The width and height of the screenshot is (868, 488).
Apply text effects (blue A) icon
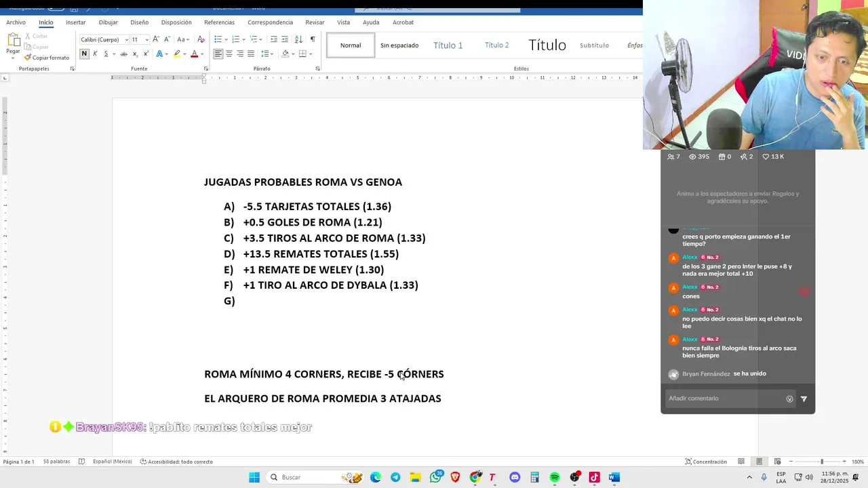(x=159, y=54)
